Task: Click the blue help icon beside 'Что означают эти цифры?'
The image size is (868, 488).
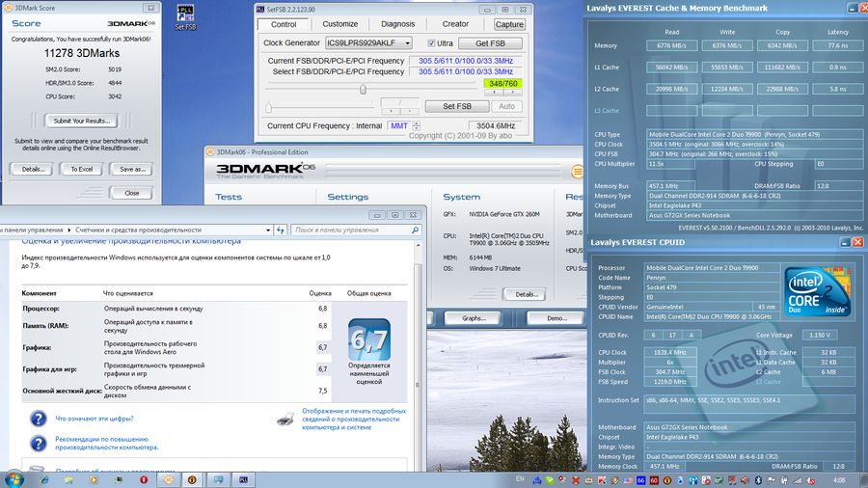Action: tap(38, 419)
